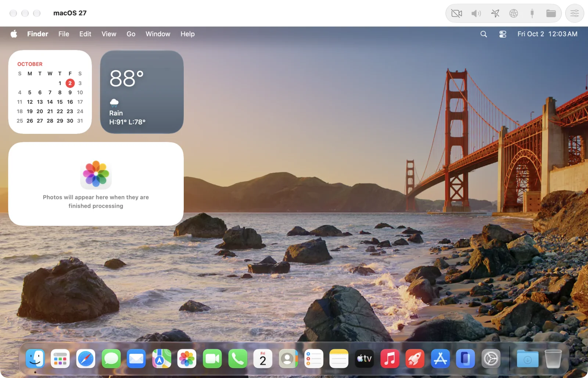Open the Apple menu

[14, 34]
